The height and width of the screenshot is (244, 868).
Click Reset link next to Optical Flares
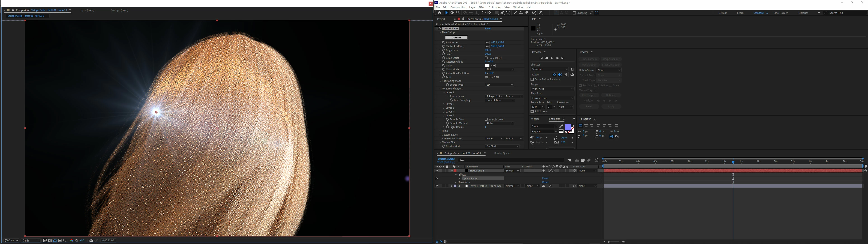tap(488, 29)
